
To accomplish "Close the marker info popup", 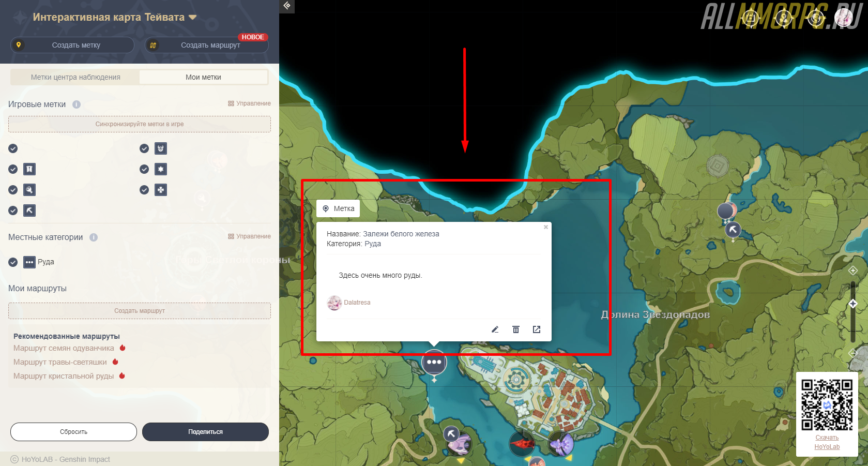I will pos(545,227).
